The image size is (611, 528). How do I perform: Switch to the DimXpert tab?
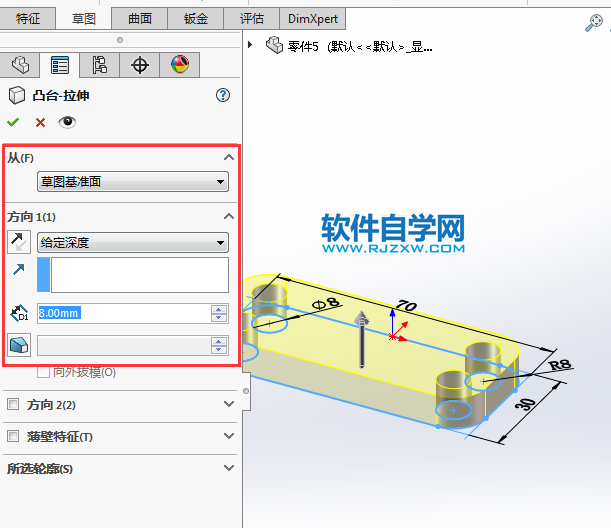[313, 18]
